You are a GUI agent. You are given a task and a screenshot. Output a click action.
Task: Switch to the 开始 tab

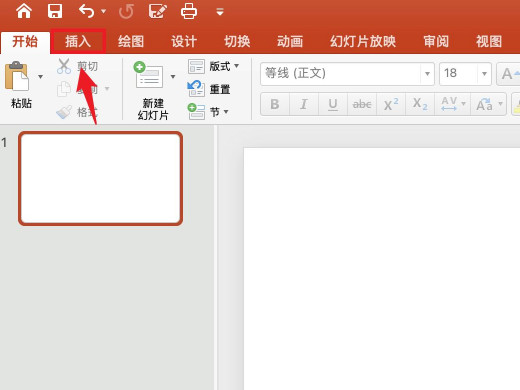[25, 42]
